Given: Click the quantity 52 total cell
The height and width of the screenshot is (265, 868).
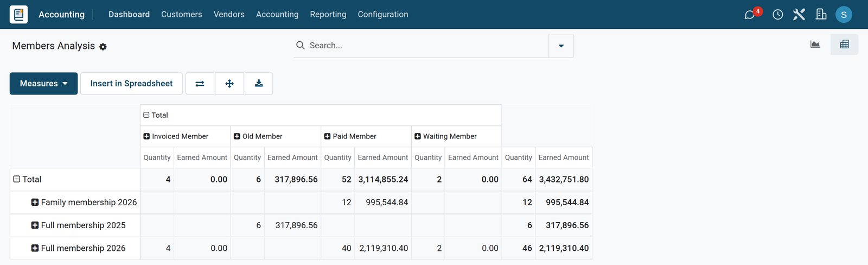Looking at the screenshot, I should [x=338, y=179].
